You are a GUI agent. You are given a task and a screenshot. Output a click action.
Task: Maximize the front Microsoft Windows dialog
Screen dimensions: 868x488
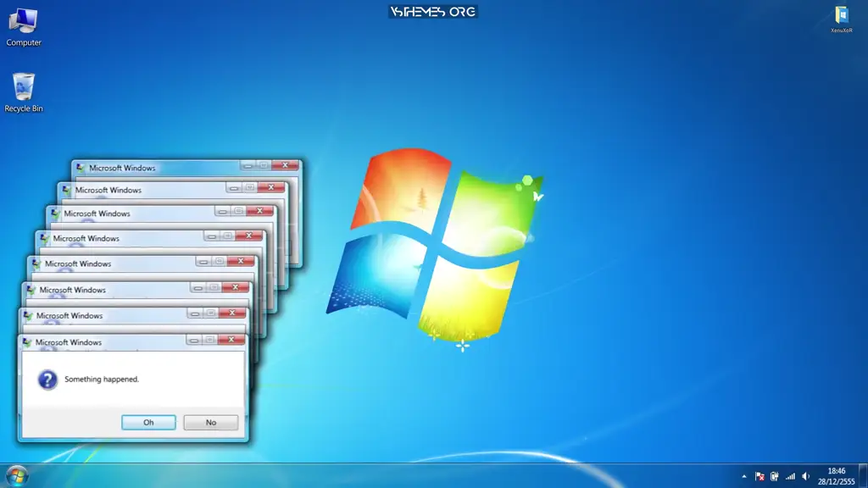pyautogui.click(x=210, y=340)
